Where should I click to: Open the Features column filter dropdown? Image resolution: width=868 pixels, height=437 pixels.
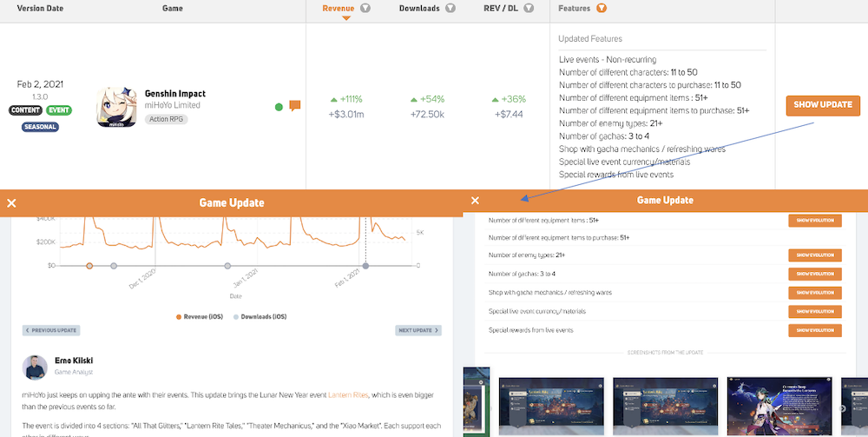point(602,9)
